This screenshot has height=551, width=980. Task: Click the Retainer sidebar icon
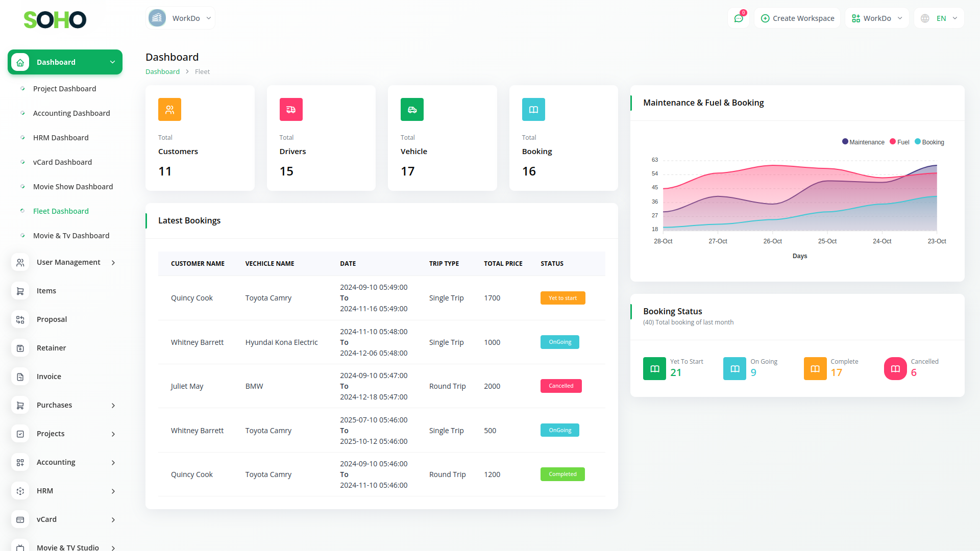(20, 348)
